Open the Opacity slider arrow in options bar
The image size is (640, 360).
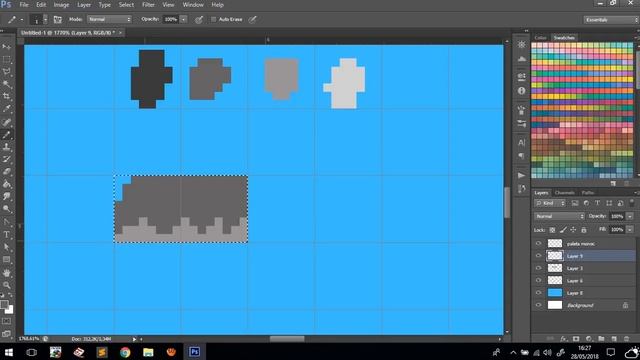coord(184,19)
